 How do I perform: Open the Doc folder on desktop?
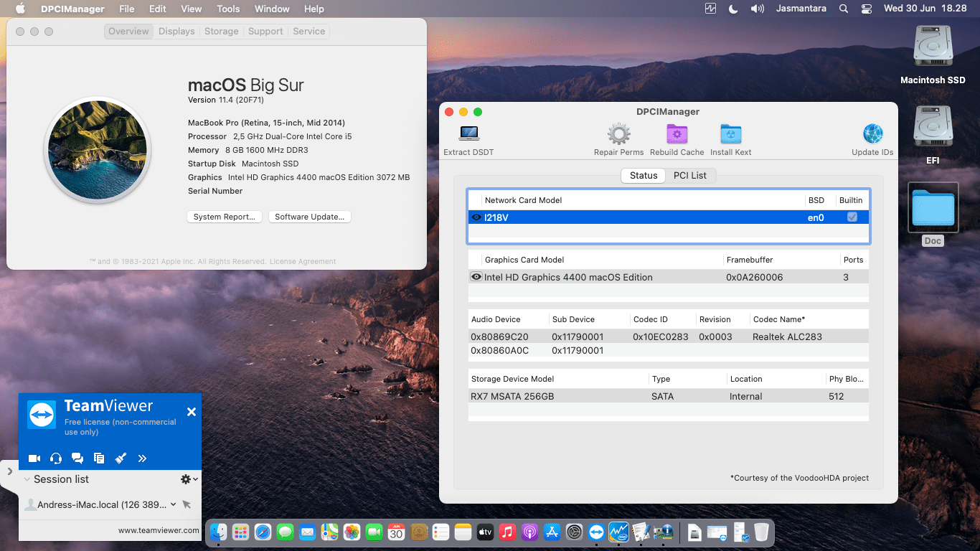(933, 208)
